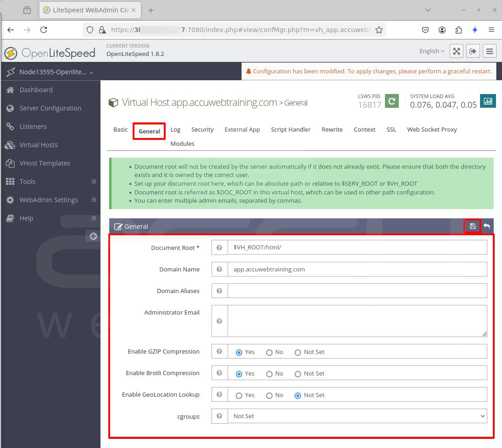The width and height of the screenshot is (502, 448).
Task: Click the Enable GeoLocation Lookup help icon
Action: [219, 394]
